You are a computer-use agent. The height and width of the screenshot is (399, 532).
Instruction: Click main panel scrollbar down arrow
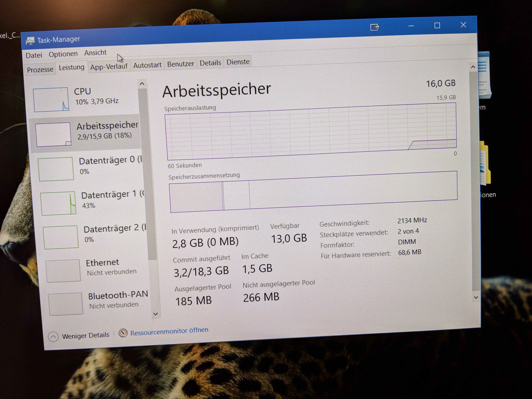click(476, 297)
